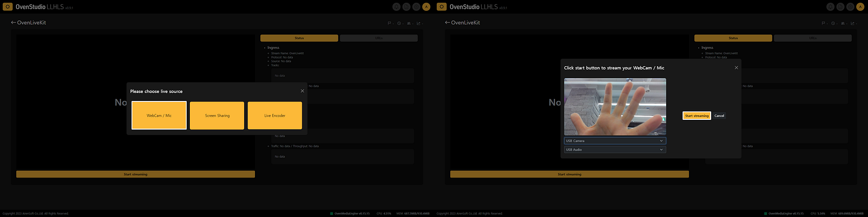Pick the Live Encoder source option
This screenshot has width=868, height=217.
click(x=275, y=116)
